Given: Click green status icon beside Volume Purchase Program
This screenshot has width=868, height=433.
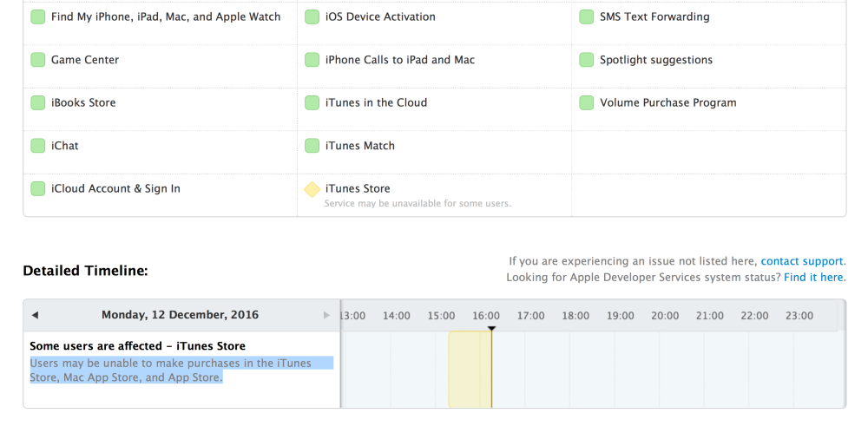Looking at the screenshot, I should point(587,102).
